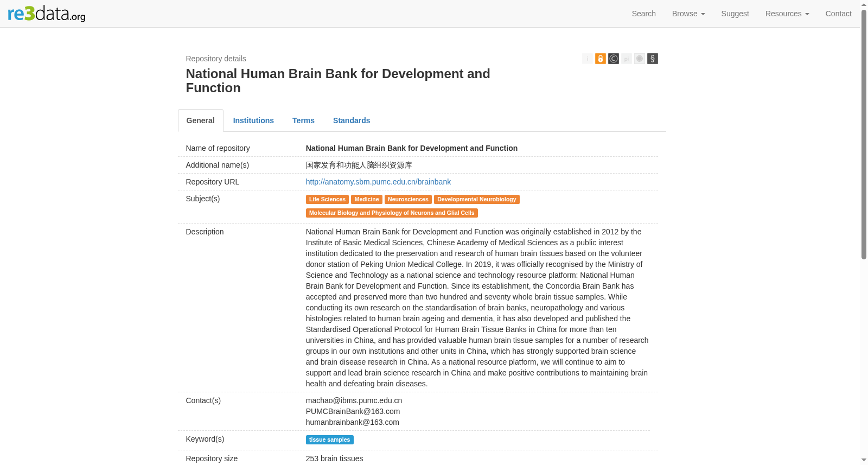Click the Molecular Biology and Physiology subject tag
The height and width of the screenshot is (465, 868).
click(392, 213)
